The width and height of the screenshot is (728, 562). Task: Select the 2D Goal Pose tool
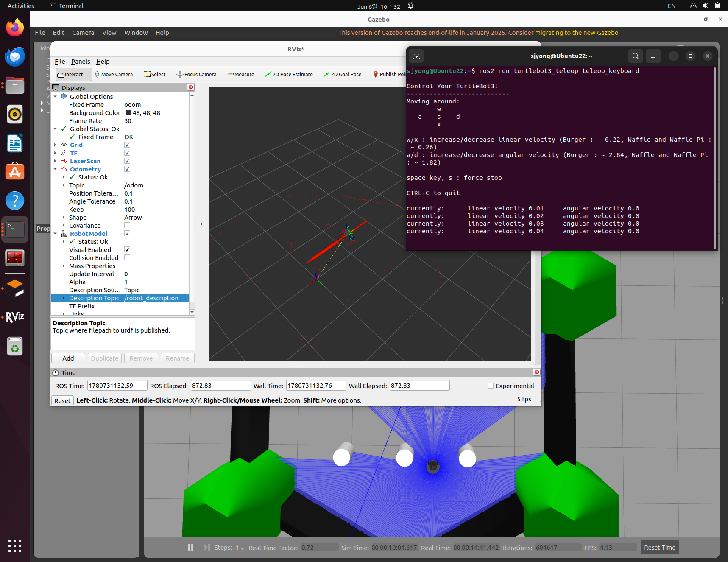pyautogui.click(x=343, y=74)
